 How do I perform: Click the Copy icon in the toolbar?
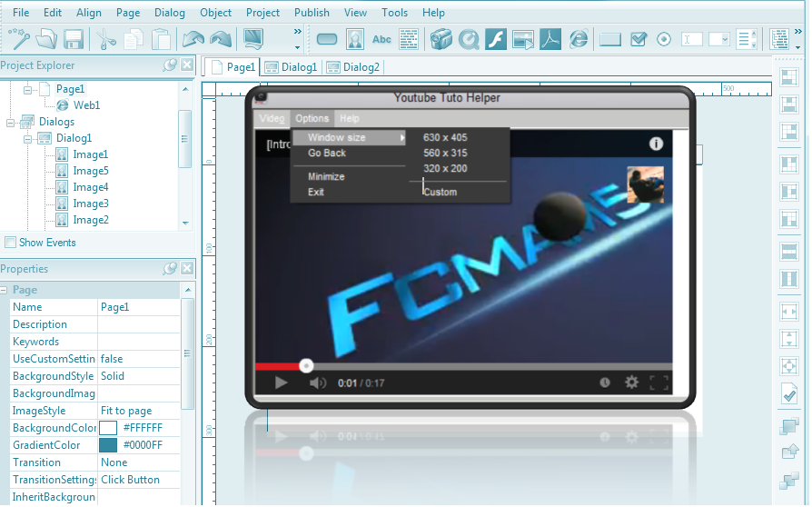pyautogui.click(x=134, y=39)
